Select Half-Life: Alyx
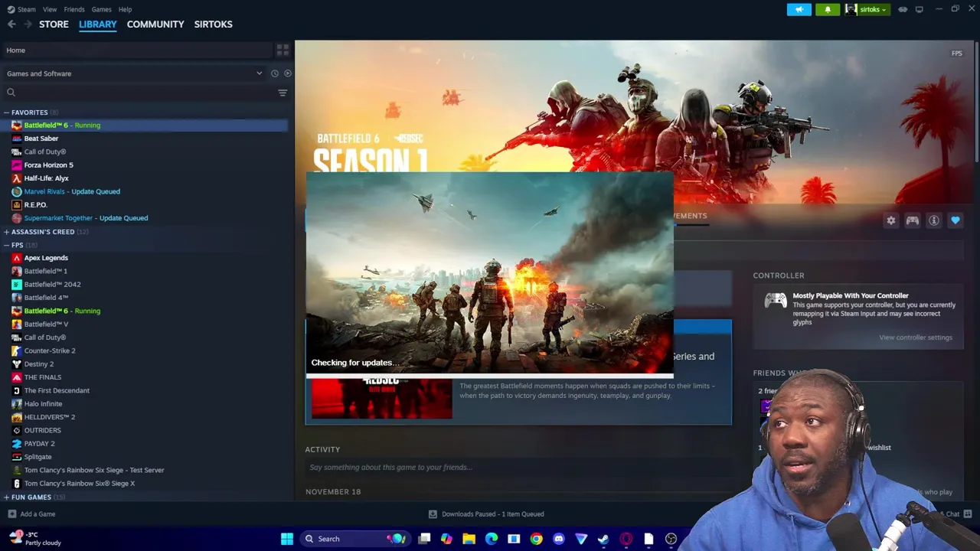The width and height of the screenshot is (980, 551). point(46,178)
